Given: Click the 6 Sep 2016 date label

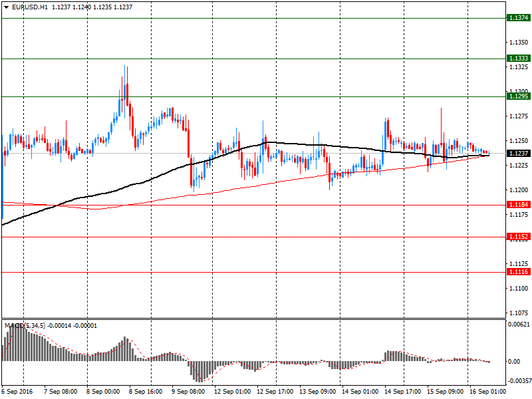Looking at the screenshot, I should [17, 392].
